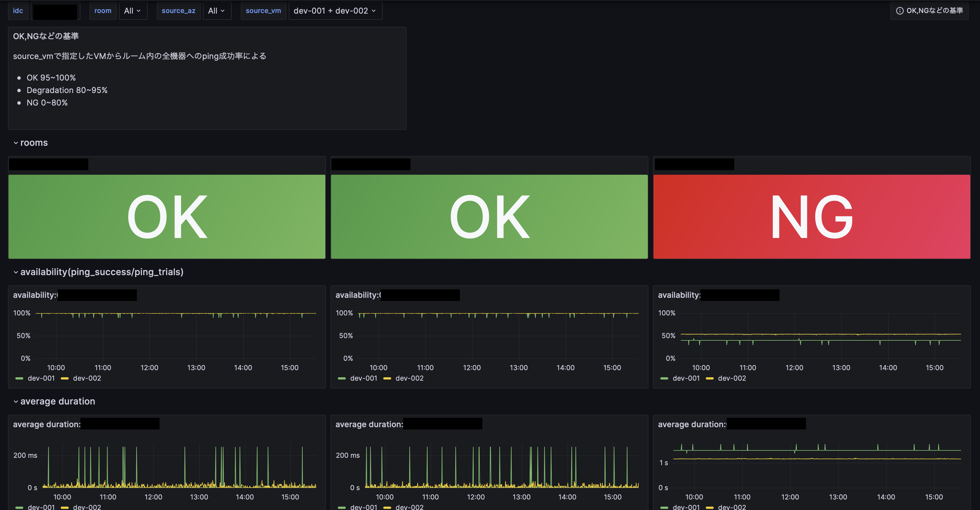Toggle dev-002 series in first availability legend

[87, 378]
